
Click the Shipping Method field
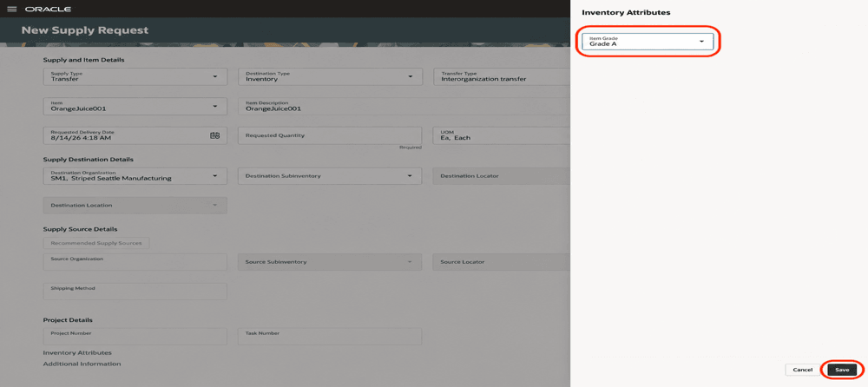click(x=135, y=292)
